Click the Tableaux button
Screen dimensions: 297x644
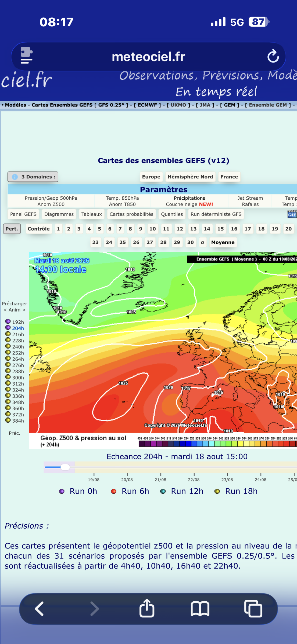pyautogui.click(x=92, y=214)
